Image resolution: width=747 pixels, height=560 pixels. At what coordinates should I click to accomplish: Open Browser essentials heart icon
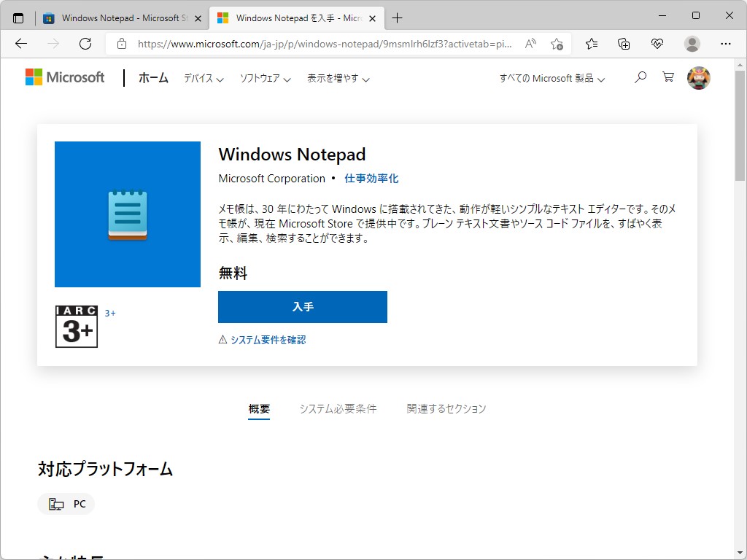(657, 44)
